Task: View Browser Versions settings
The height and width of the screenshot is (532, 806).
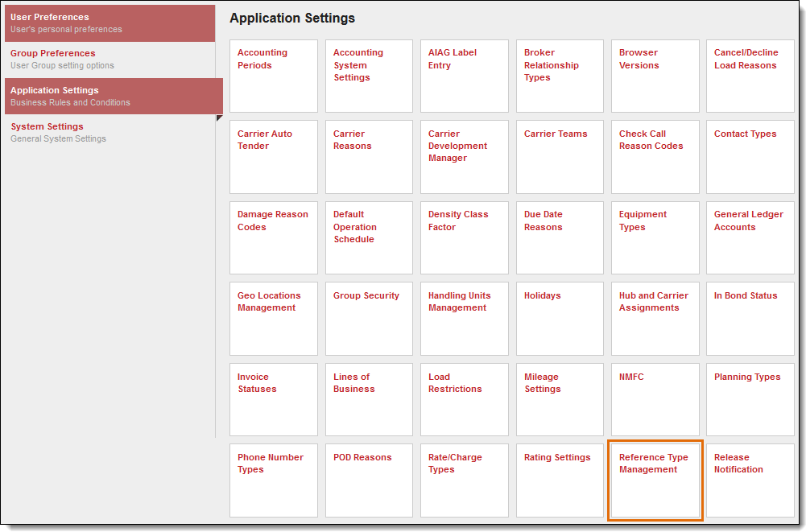Action: [655, 76]
